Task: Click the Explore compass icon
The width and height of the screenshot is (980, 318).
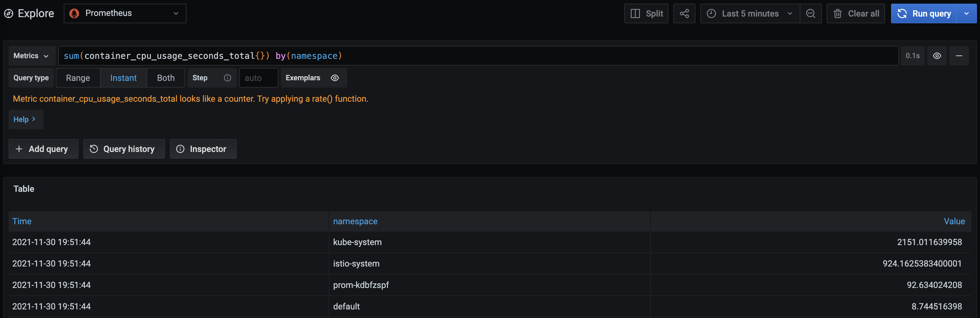Action: pos(8,14)
